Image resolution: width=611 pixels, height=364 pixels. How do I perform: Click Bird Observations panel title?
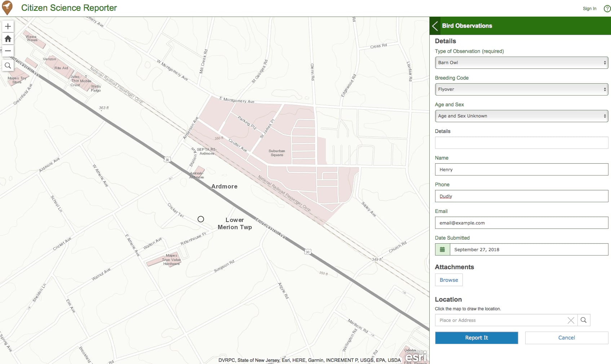pos(467,26)
